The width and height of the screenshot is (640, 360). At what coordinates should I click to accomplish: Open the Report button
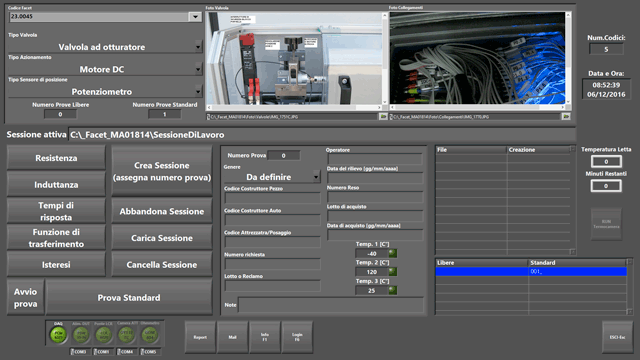[x=200, y=337]
